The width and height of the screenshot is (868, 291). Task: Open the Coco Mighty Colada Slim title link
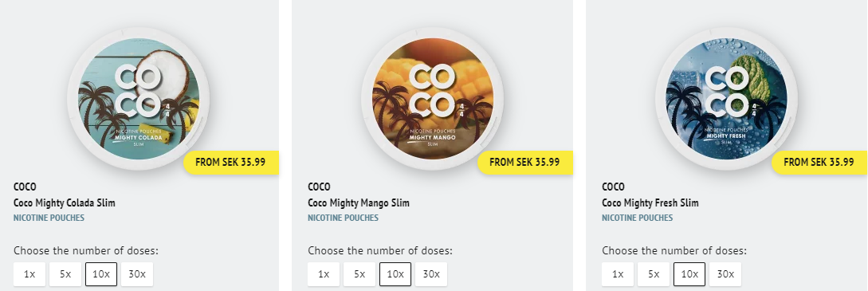tap(65, 203)
